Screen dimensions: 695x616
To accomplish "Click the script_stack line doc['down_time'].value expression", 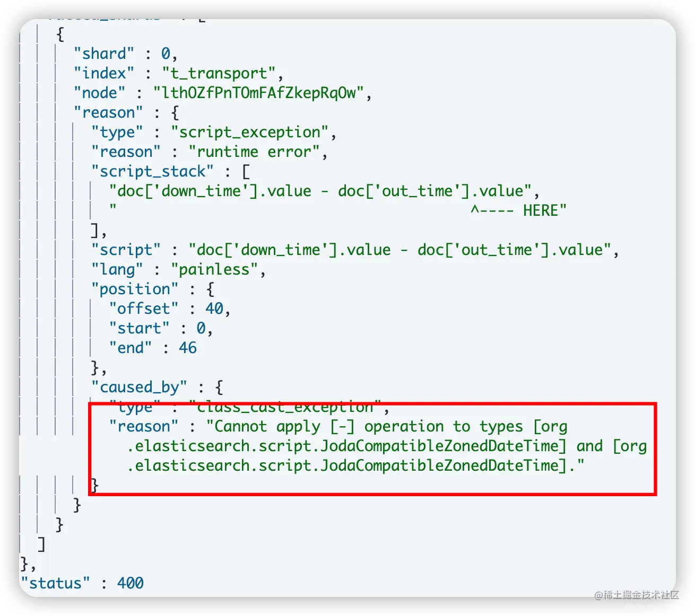I will click(324, 191).
